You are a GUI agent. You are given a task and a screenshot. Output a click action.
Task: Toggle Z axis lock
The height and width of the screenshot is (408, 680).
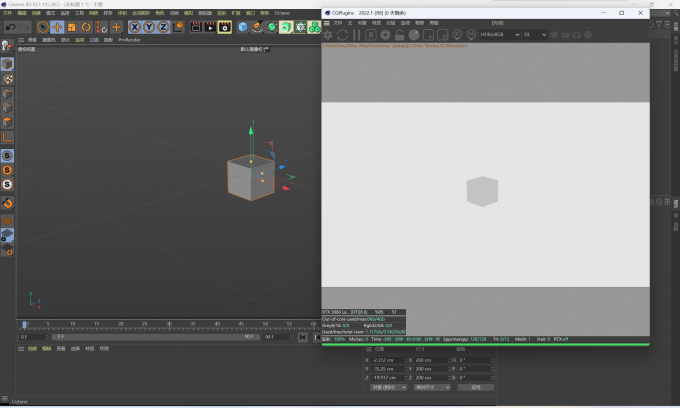coord(163,27)
